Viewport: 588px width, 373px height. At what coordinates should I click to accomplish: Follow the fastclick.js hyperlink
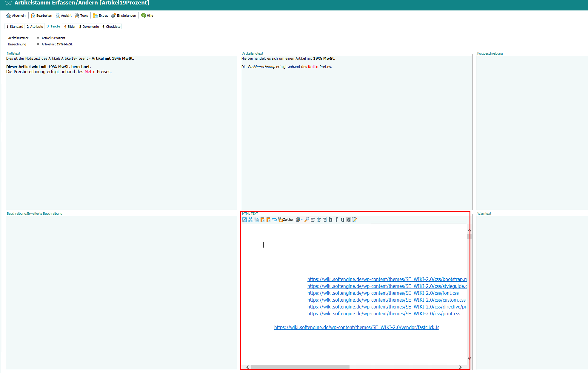click(x=357, y=327)
